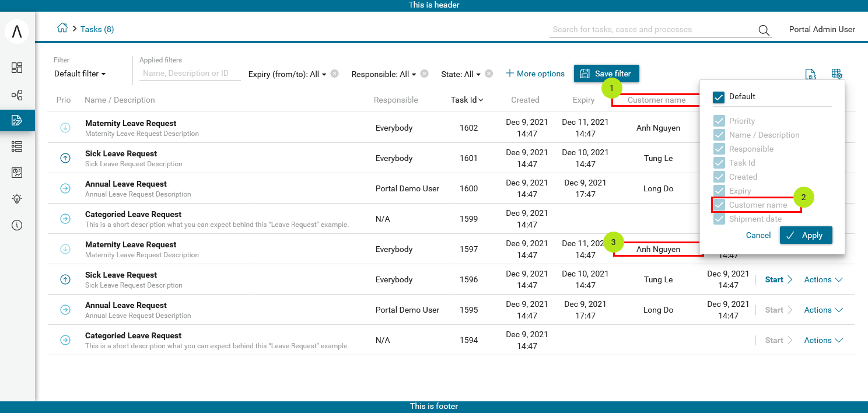
Task: Open the Statistics sidebar icon
Action: [x=17, y=173]
